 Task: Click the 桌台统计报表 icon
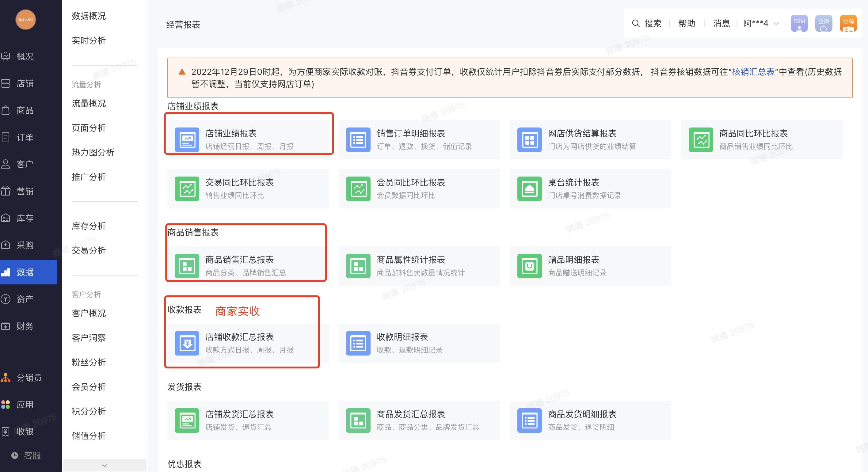click(x=529, y=189)
